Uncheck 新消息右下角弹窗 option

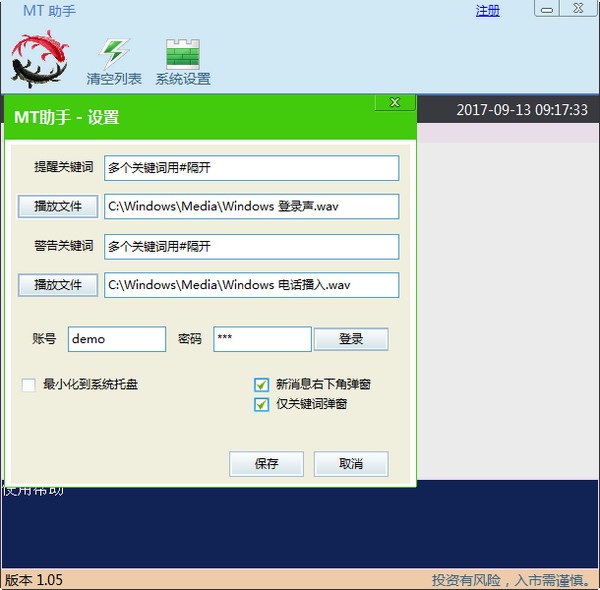point(262,384)
